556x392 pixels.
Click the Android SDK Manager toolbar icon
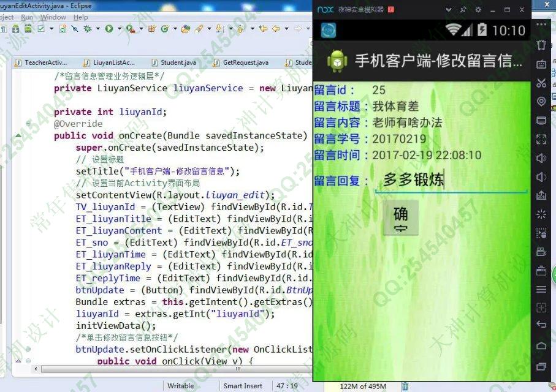pos(15,29)
